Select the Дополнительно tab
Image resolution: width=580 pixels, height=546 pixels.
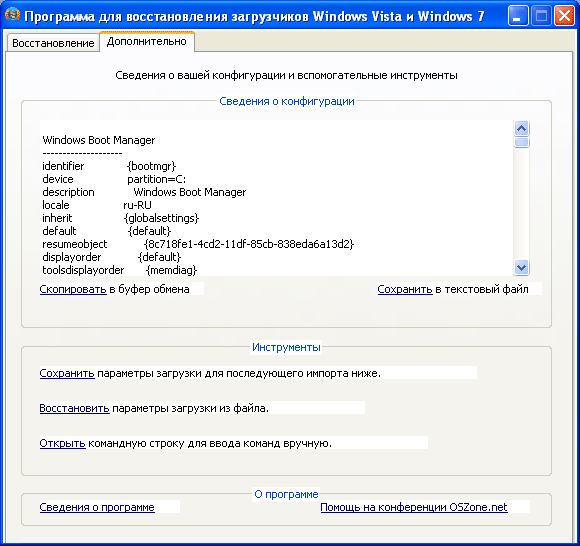(146, 41)
